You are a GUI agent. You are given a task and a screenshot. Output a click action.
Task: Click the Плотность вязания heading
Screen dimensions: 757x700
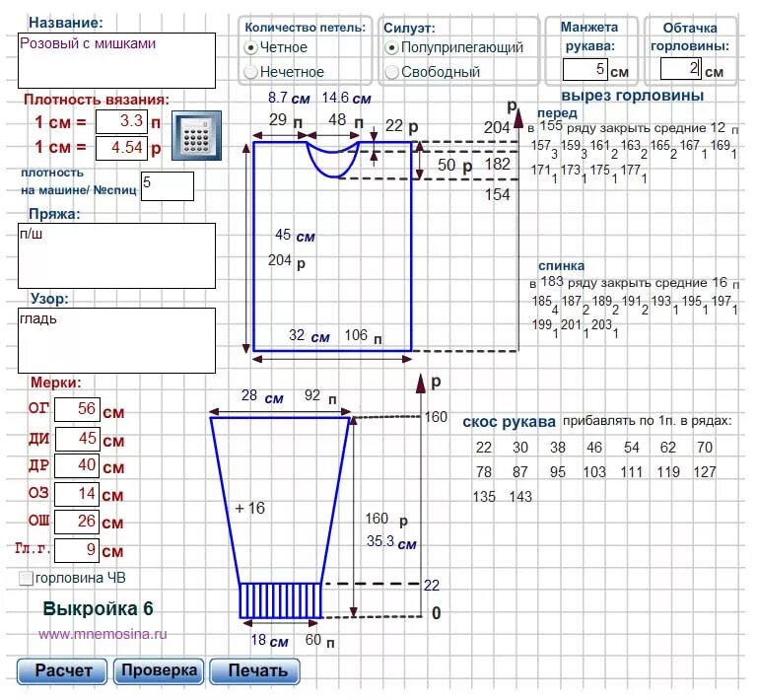coord(97,100)
